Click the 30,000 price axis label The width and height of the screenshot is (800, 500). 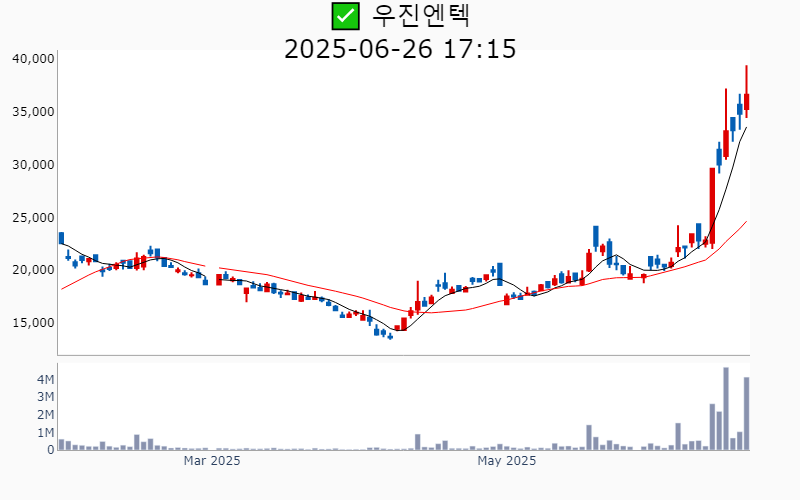(33, 165)
